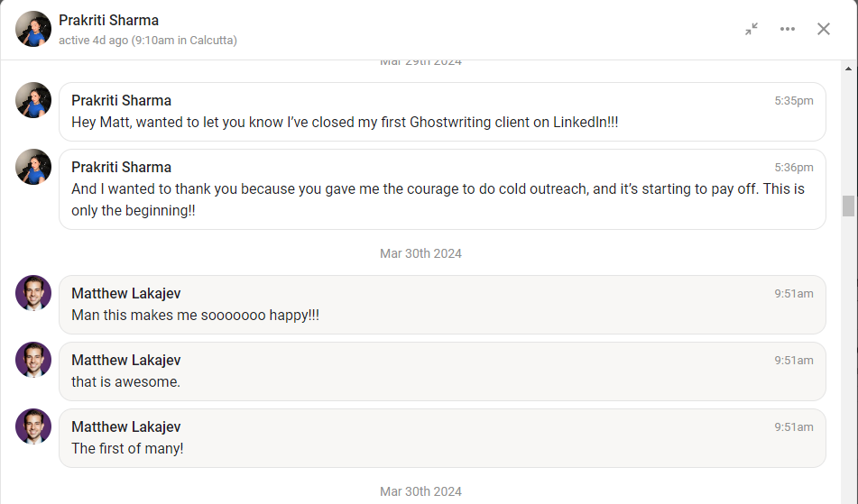
Task: Click sender name on the Ghostwriting client message
Action: click(x=121, y=100)
